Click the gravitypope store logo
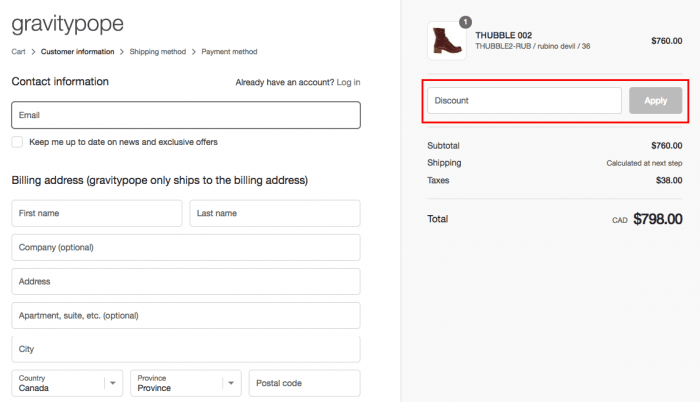This screenshot has height=402, width=700. pos(67,24)
